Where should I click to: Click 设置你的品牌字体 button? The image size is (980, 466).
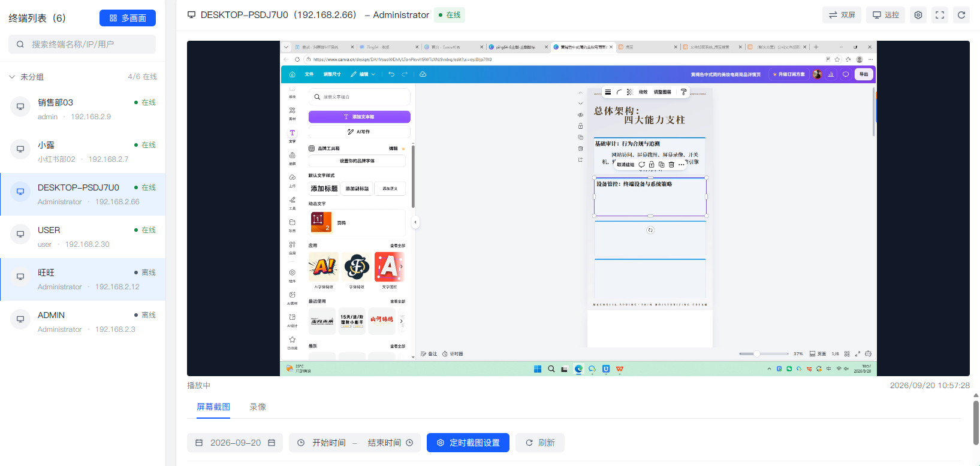357,161
